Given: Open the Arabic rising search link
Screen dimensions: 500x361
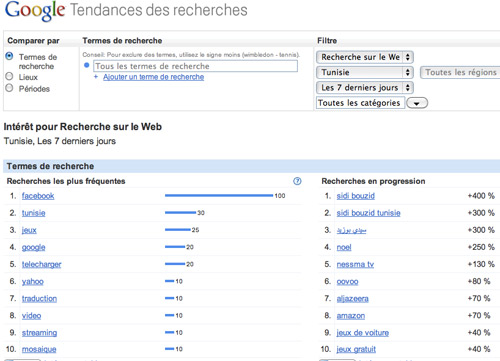Looking at the screenshot, I should point(351,230).
